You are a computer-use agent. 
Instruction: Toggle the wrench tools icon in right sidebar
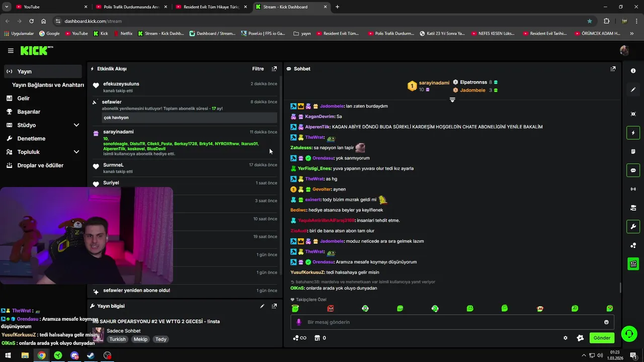[x=633, y=226]
